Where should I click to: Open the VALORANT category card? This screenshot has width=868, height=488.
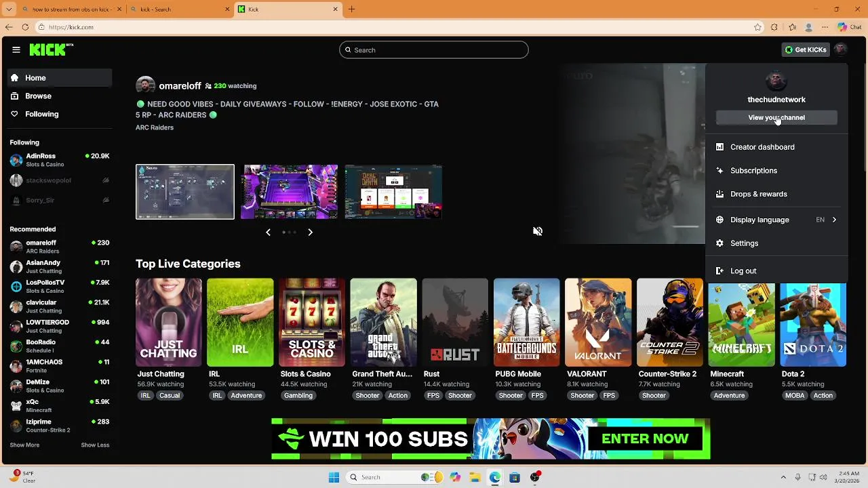pos(598,323)
